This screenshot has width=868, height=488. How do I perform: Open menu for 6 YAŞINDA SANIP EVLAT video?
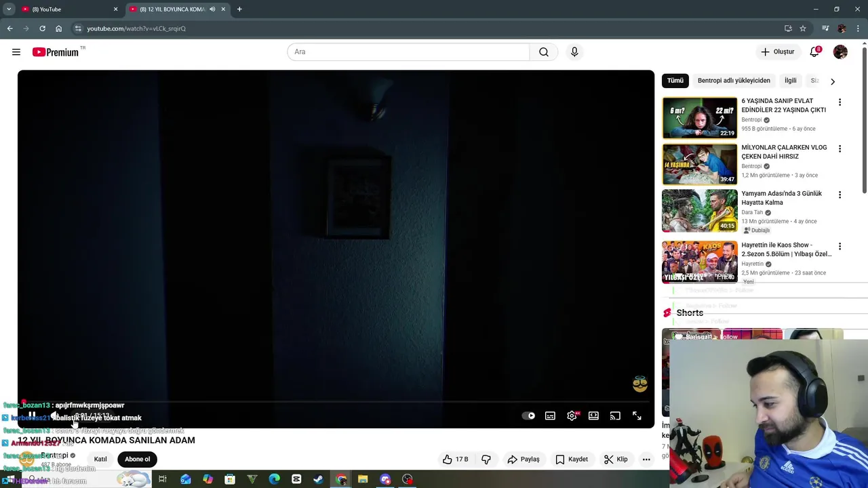[840, 102]
